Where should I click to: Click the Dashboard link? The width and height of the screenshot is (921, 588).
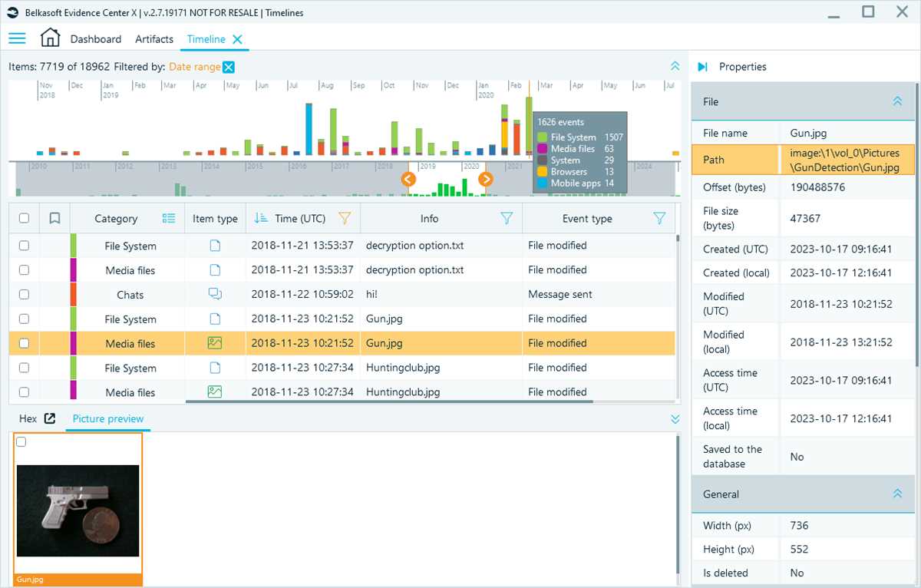96,39
